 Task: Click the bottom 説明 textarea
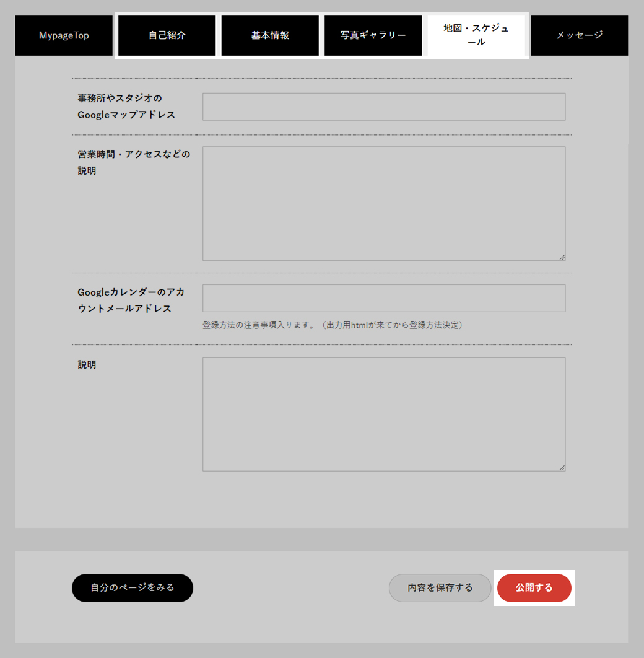(384, 414)
